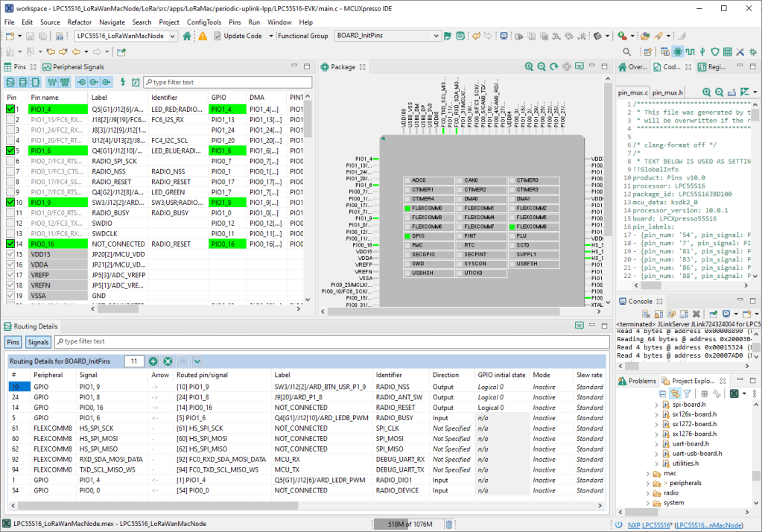Screen dimensions: 762x532
Task: Enable the PIO1_13 pin checkbox
Action: coord(10,119)
